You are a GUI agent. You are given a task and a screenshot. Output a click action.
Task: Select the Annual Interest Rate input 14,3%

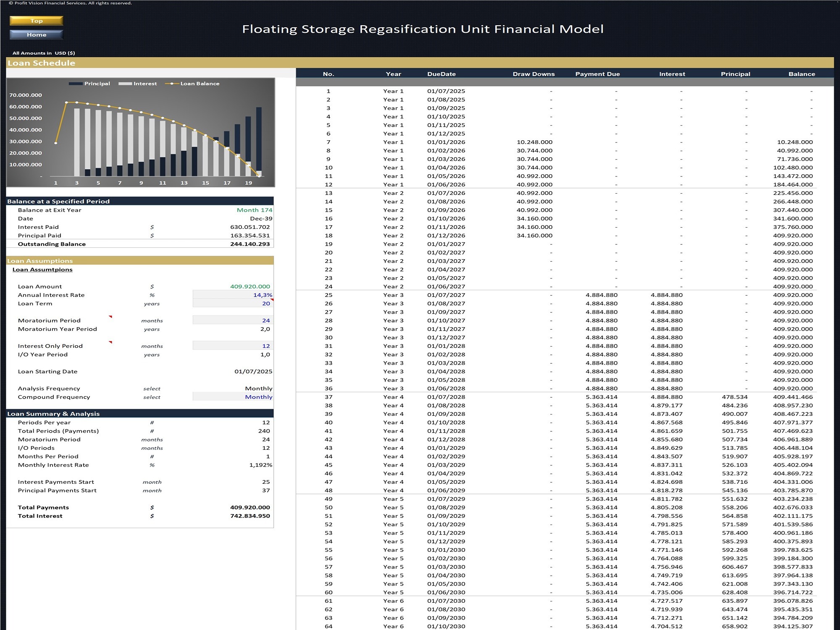click(x=233, y=295)
